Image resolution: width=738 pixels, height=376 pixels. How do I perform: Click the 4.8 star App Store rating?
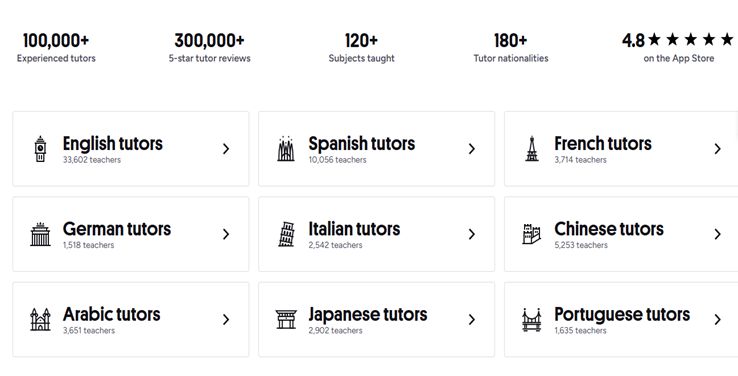pos(678,48)
